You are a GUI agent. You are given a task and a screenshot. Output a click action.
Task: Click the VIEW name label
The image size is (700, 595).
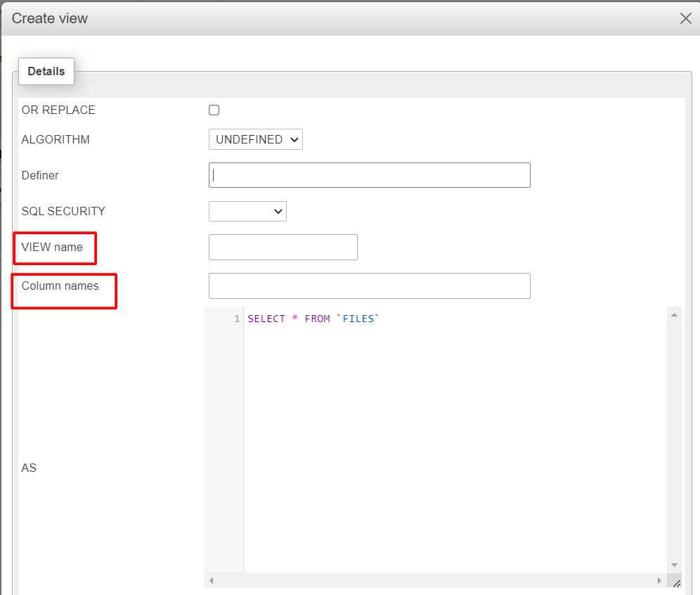click(x=52, y=247)
